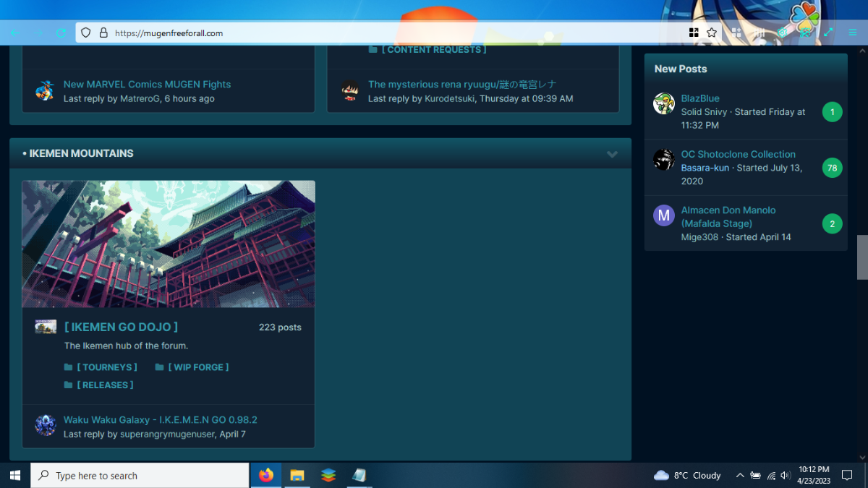Open the notification center icon
The width and height of the screenshot is (868, 488).
[847, 476]
